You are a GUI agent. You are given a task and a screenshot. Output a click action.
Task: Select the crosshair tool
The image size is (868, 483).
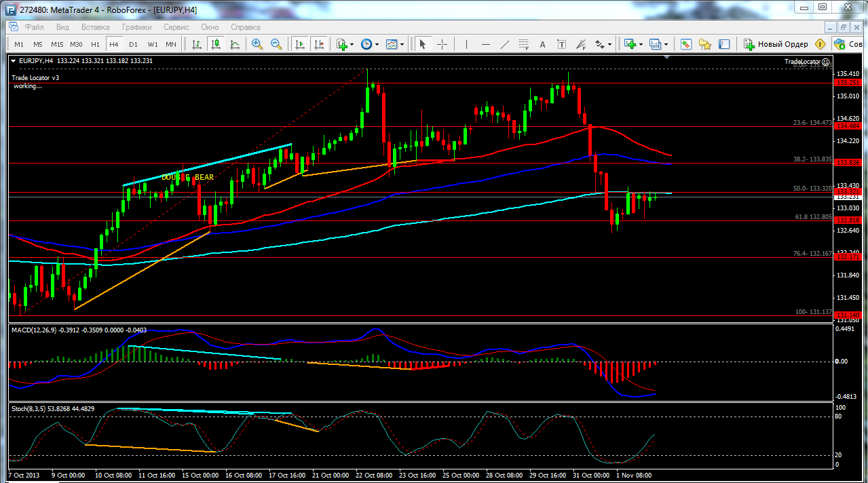[x=442, y=44]
